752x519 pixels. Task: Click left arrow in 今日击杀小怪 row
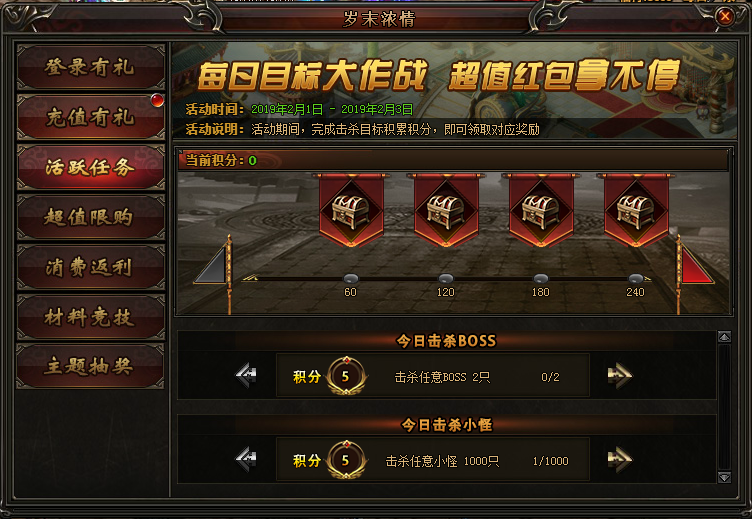246,459
